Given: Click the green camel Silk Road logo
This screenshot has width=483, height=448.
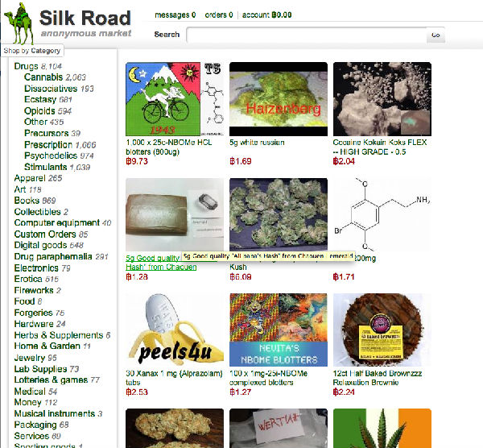Looking at the screenshot, I should tap(19, 23).
